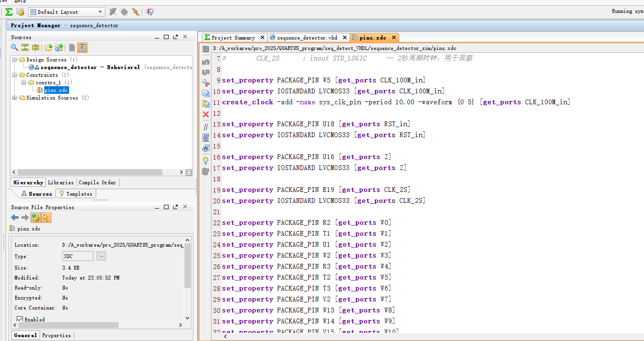The height and width of the screenshot is (341, 644).
Task: Click the column selection icon in editor sidebar
Action: click(x=206, y=138)
